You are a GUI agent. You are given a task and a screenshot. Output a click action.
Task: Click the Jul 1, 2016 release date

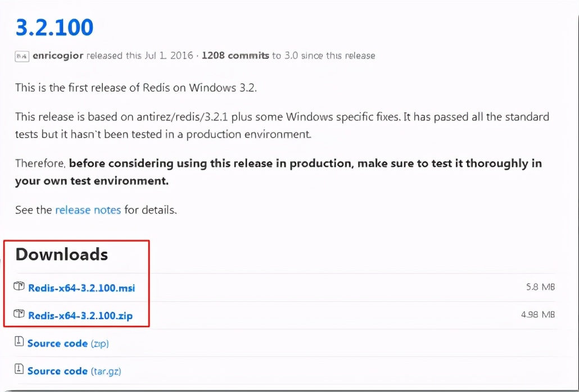pos(164,56)
